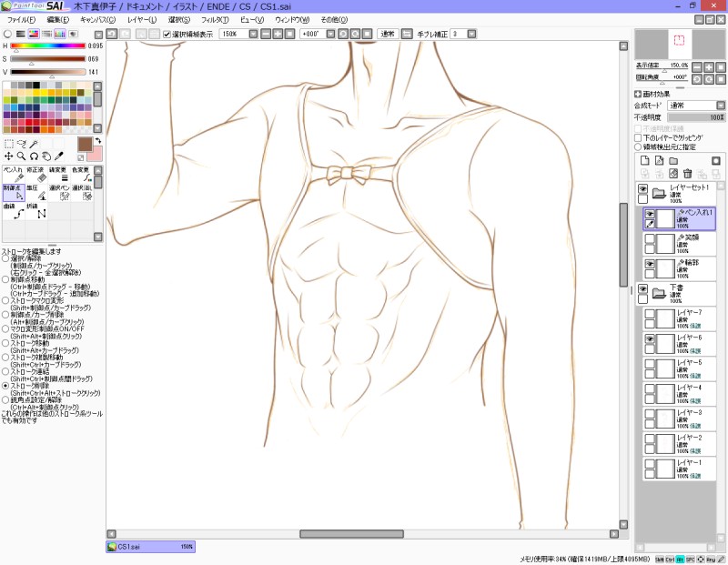Click the navigator zoom out button

pos(697,66)
